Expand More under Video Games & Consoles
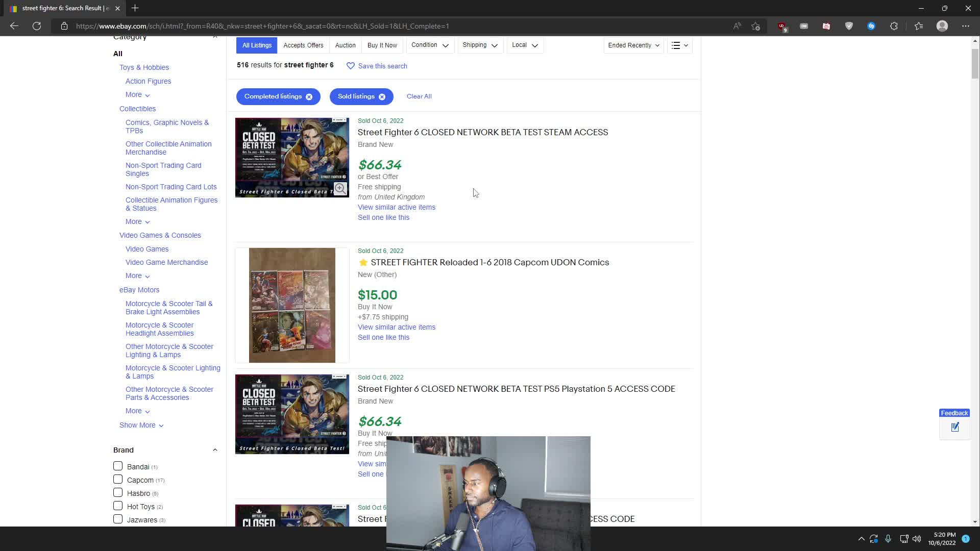980x551 pixels. [x=137, y=276]
